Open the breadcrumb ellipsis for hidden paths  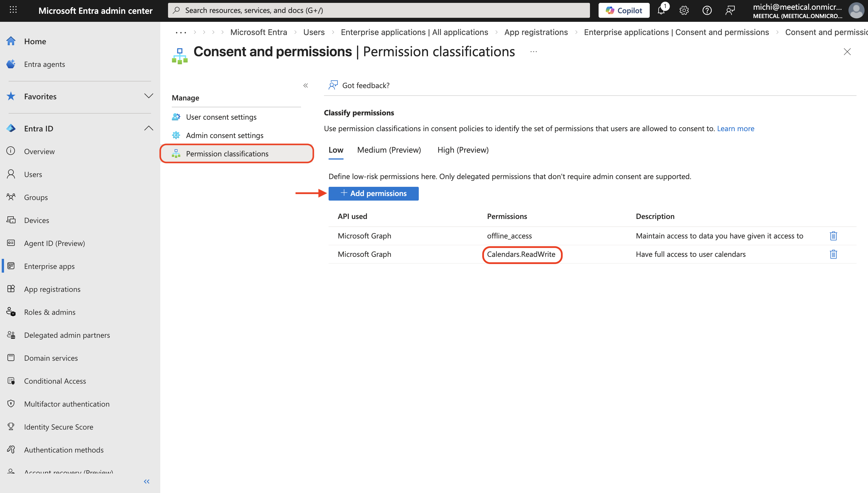[x=181, y=32]
